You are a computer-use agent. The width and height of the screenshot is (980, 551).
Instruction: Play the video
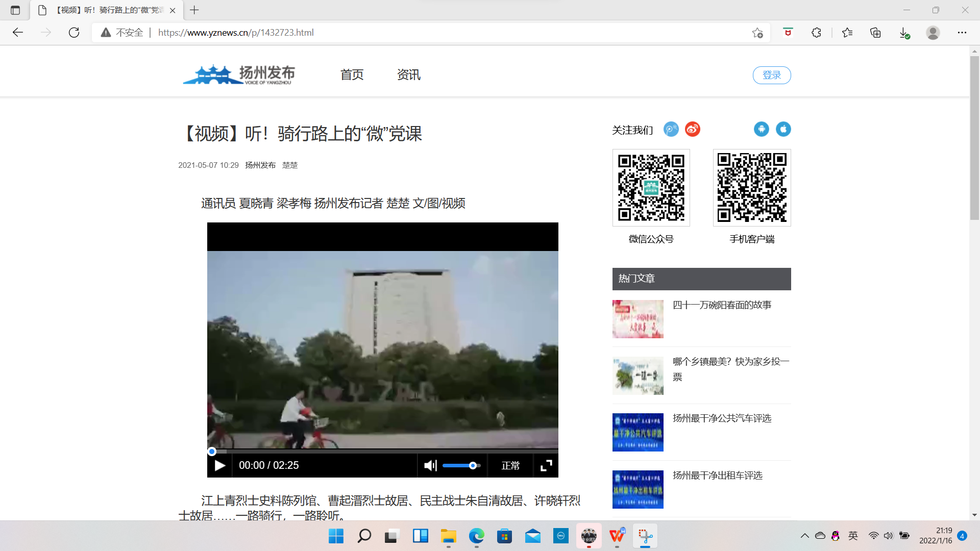click(219, 465)
